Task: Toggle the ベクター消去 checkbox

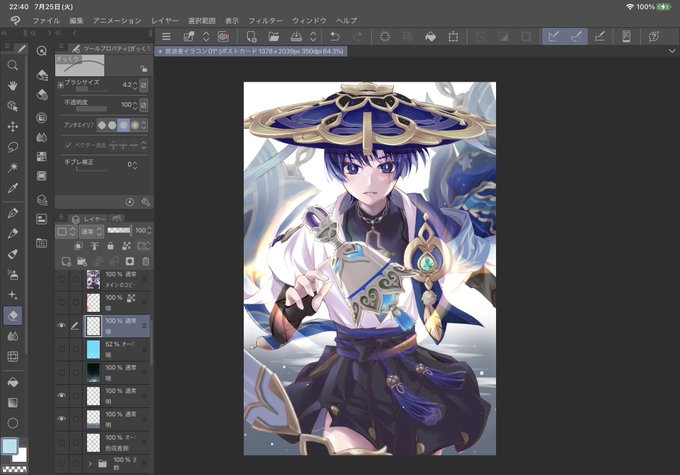Action: click(68, 145)
